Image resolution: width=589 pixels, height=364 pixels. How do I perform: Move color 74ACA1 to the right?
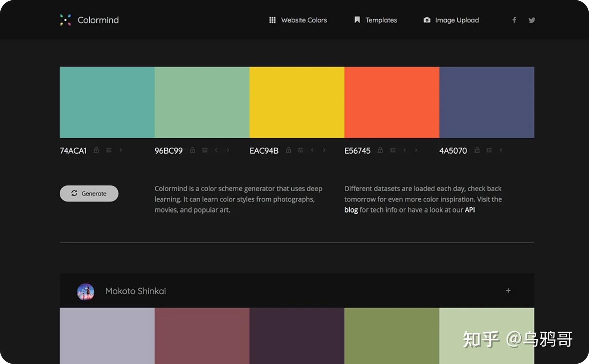pyautogui.click(x=121, y=150)
